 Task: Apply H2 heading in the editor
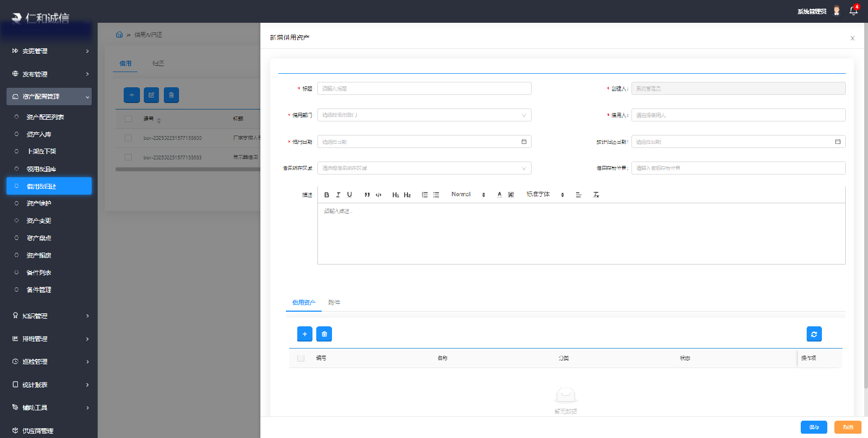[407, 195]
